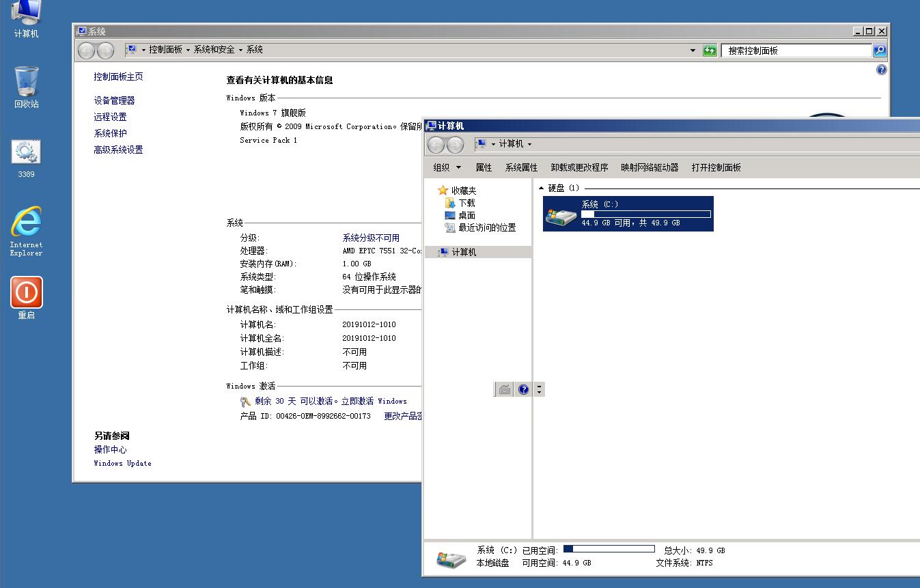Open language bar help question mark
Screen dimensions: 920x588
524,389
